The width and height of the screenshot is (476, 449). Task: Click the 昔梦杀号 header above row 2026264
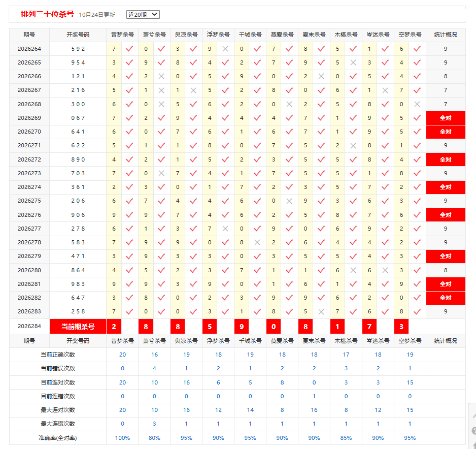[x=122, y=35]
